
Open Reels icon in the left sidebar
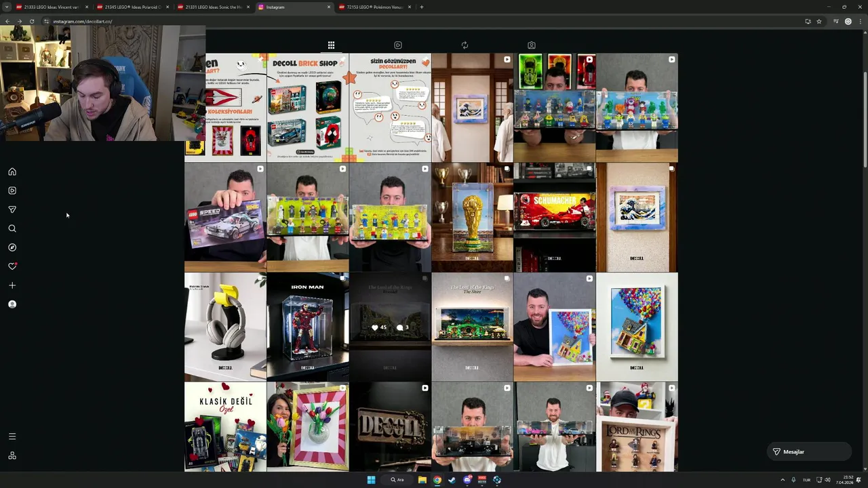pyautogui.click(x=12, y=190)
